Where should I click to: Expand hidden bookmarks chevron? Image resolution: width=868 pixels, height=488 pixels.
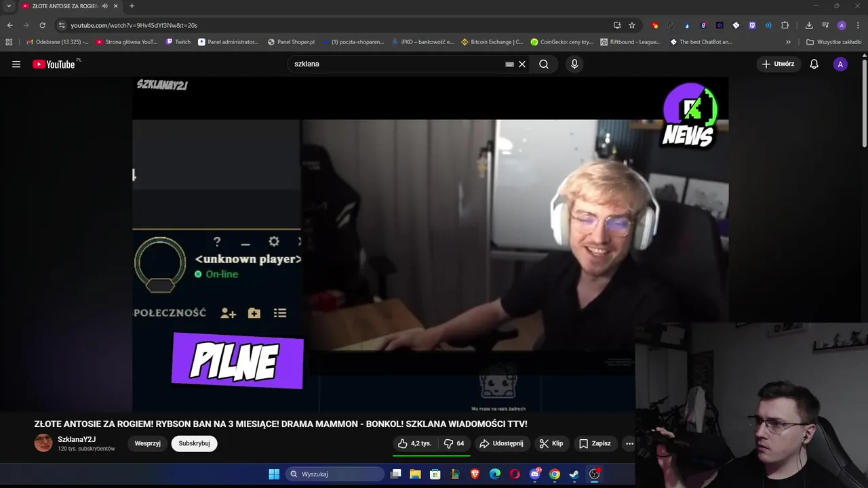[x=788, y=42]
